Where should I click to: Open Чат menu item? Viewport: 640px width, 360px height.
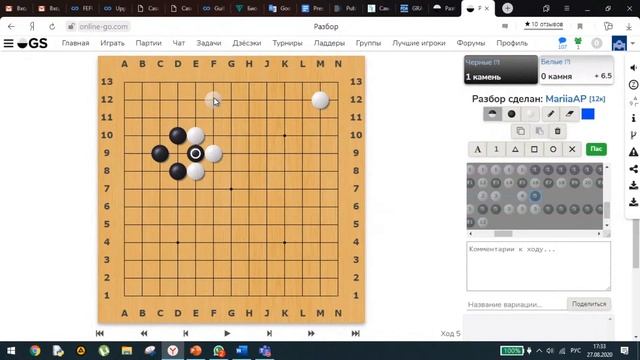179,43
